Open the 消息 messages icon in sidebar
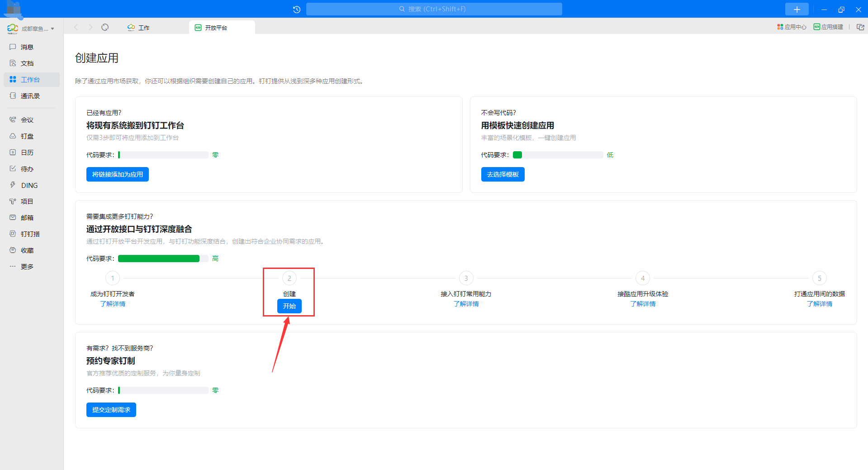868x470 pixels. click(x=13, y=47)
